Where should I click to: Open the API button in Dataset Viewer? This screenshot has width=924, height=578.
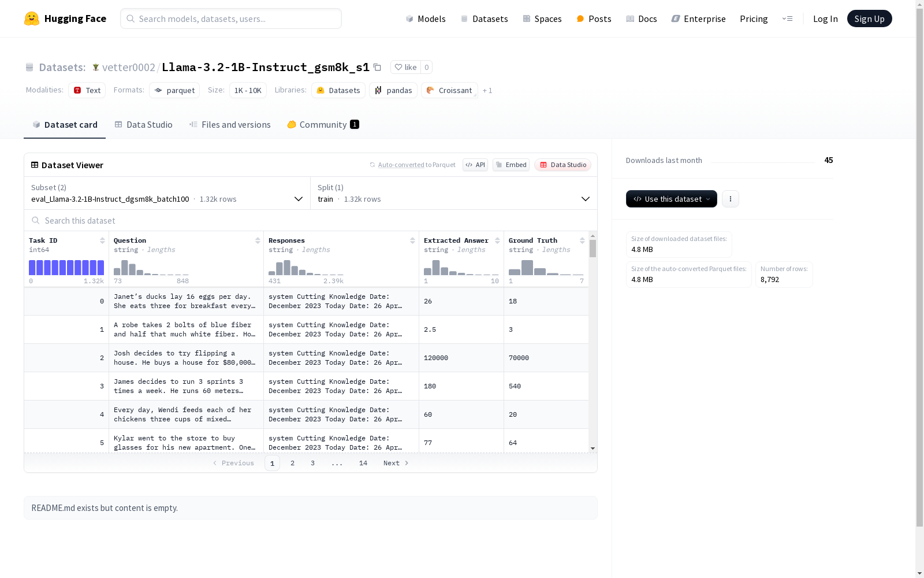click(x=475, y=165)
